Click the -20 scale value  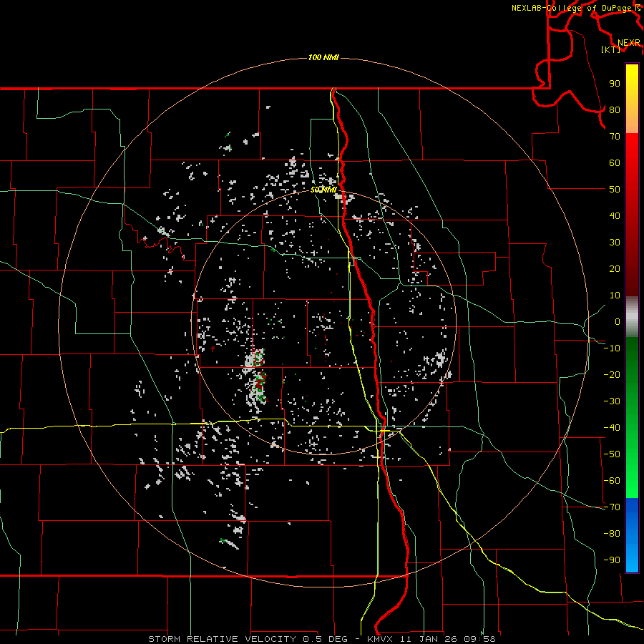612,374
